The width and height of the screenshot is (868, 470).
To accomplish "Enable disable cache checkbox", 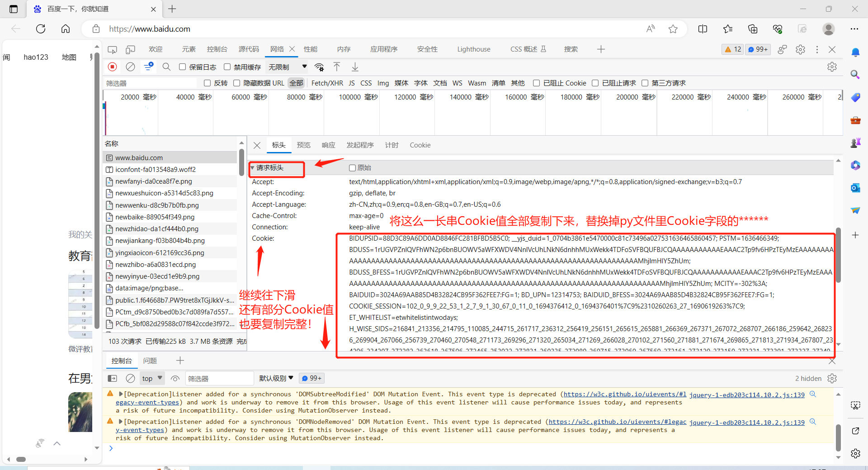I will coord(227,67).
